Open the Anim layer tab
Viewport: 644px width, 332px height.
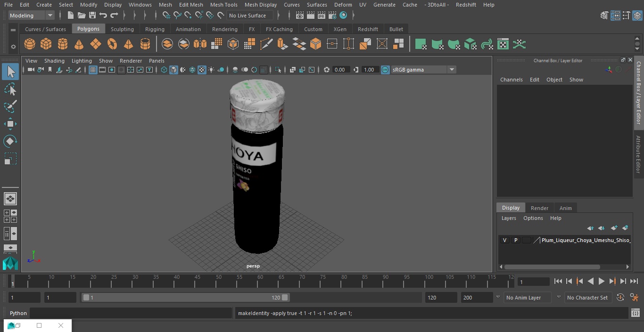coord(565,208)
